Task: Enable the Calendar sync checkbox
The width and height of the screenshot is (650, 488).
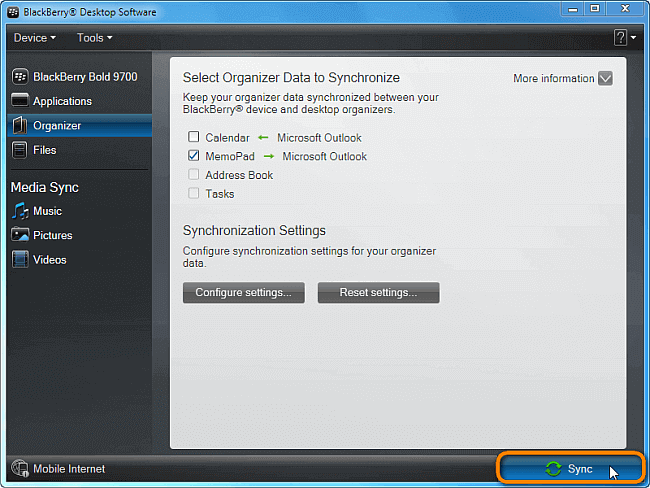Action: [194, 137]
